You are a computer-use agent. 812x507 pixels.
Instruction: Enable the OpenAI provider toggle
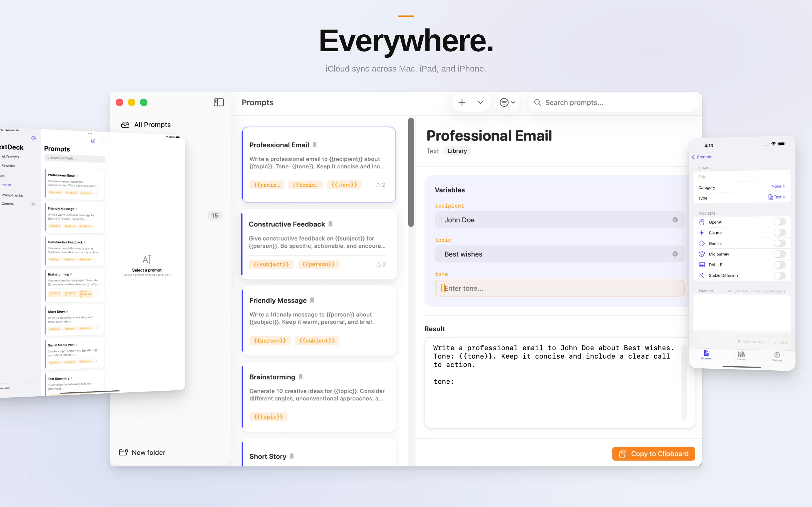tap(780, 222)
